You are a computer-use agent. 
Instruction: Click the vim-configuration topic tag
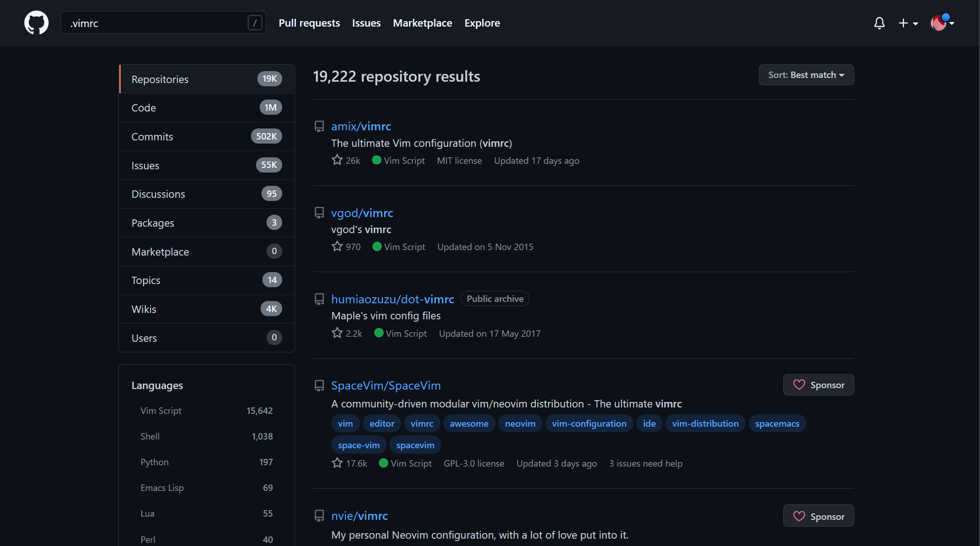(589, 423)
